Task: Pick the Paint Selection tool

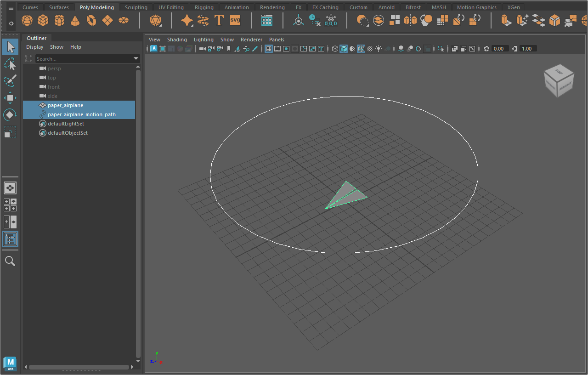Action: pyautogui.click(x=10, y=81)
